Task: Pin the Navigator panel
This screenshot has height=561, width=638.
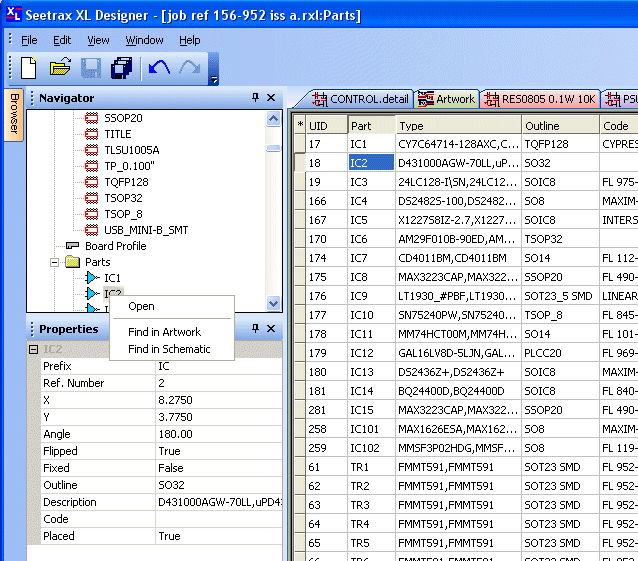Action: point(256,98)
